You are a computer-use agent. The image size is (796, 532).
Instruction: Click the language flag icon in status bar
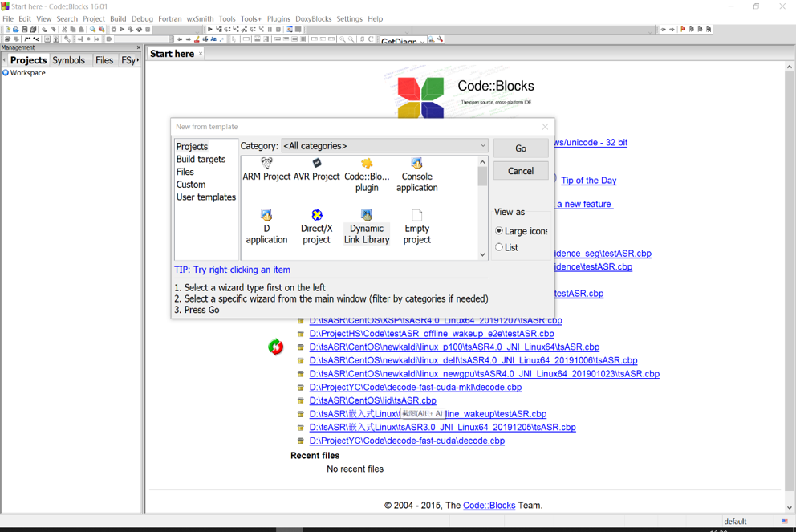click(x=785, y=522)
